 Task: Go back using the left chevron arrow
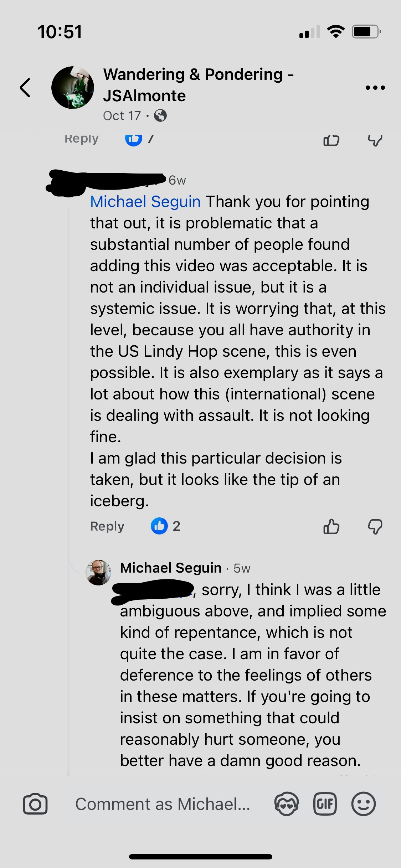click(x=25, y=88)
